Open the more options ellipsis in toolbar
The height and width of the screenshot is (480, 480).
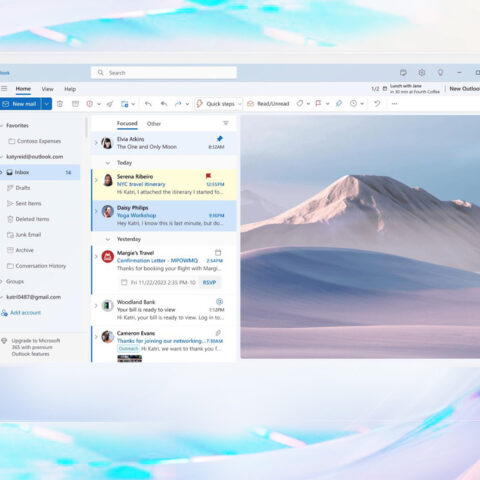(x=395, y=104)
